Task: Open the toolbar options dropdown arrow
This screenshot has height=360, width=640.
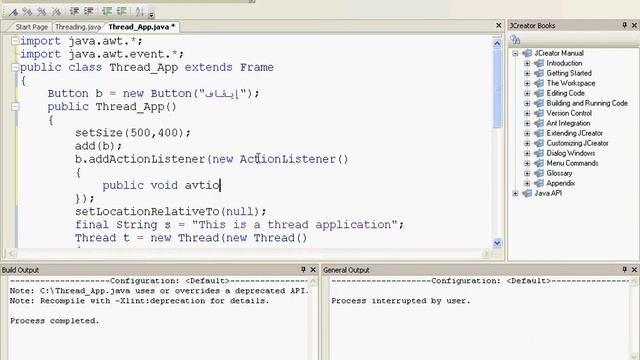Action: tap(151, 15)
